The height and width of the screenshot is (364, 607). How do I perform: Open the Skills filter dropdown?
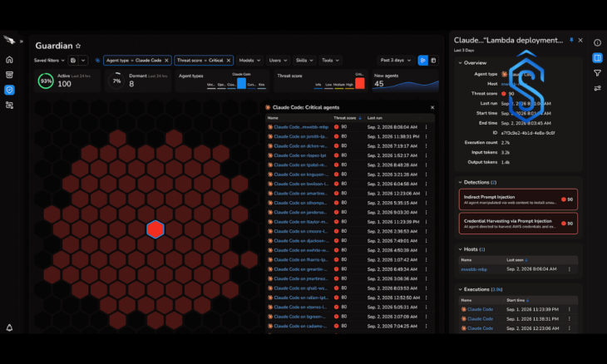click(x=304, y=61)
